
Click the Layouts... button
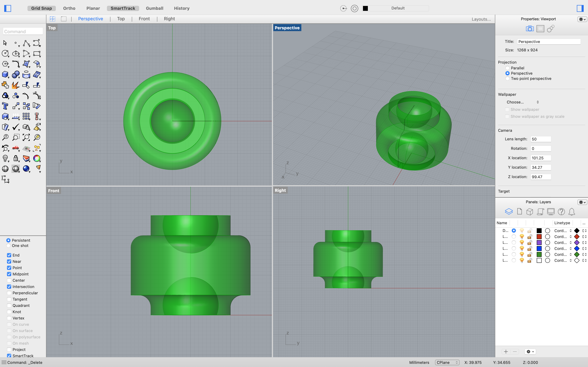point(481,19)
